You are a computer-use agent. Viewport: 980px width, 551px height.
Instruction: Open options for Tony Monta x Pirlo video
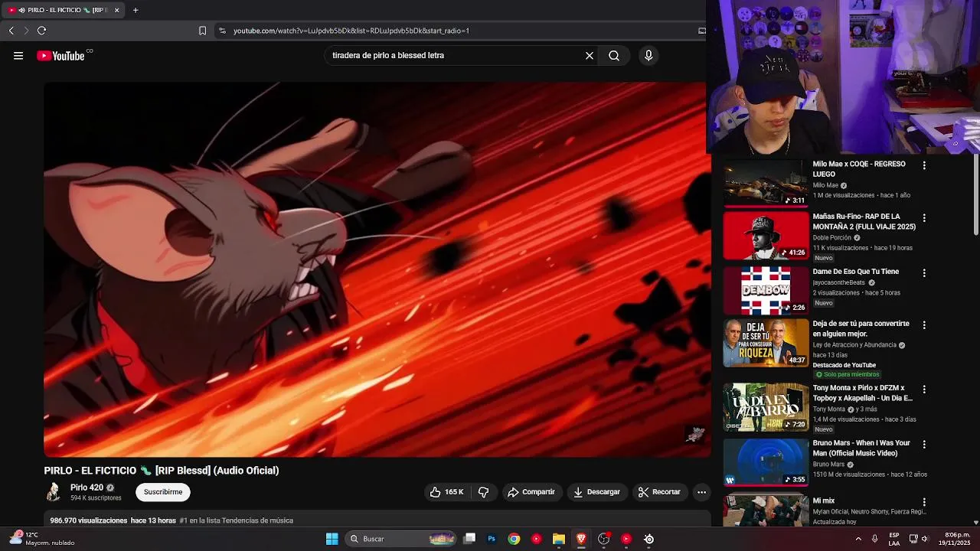[x=924, y=390]
